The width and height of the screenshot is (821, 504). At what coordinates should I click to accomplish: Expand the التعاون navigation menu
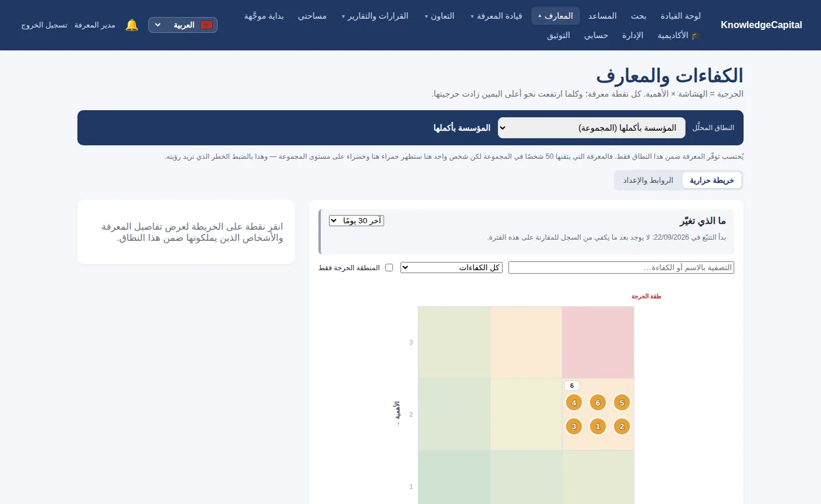pos(439,16)
